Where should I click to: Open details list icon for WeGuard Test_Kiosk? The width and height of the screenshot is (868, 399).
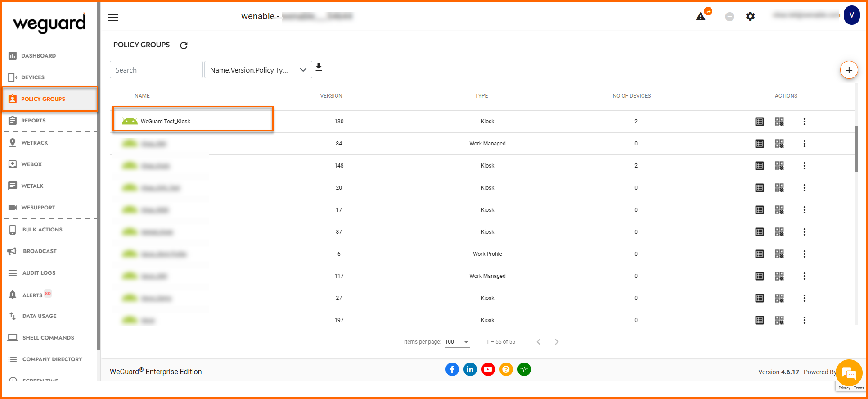click(760, 122)
